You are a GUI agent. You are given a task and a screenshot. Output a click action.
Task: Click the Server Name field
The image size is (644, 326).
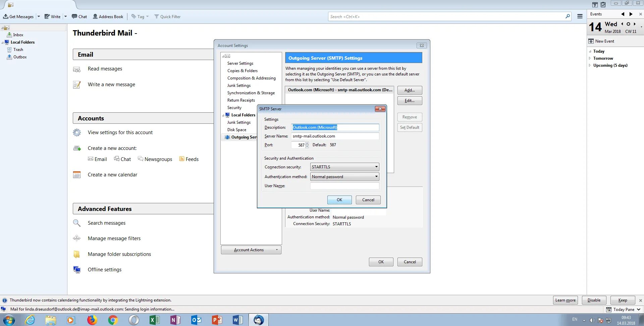pyautogui.click(x=335, y=136)
